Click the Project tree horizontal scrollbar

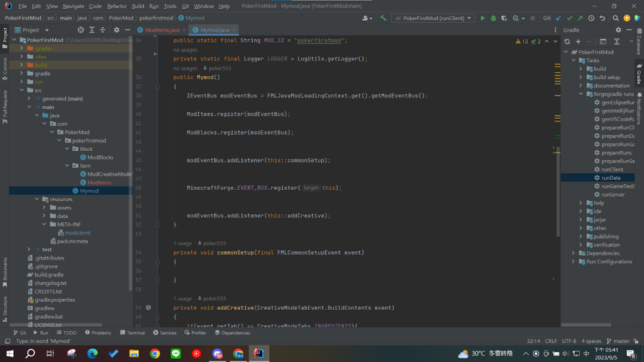[x=56, y=325]
